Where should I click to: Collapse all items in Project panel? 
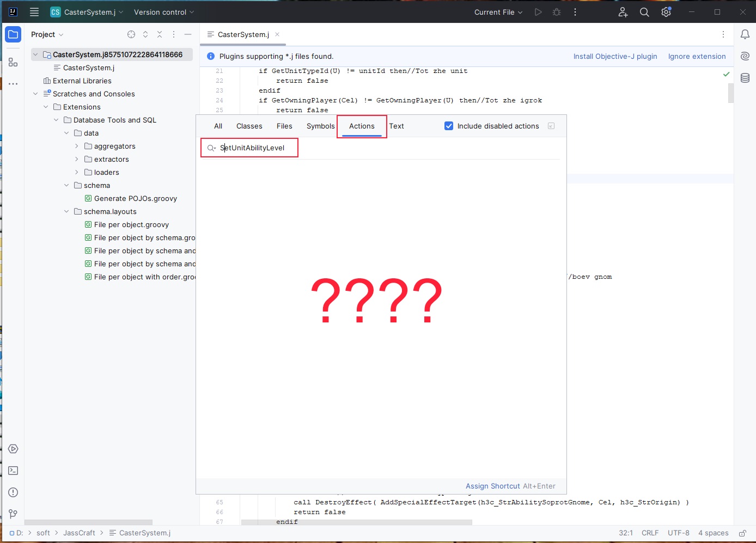pos(160,34)
